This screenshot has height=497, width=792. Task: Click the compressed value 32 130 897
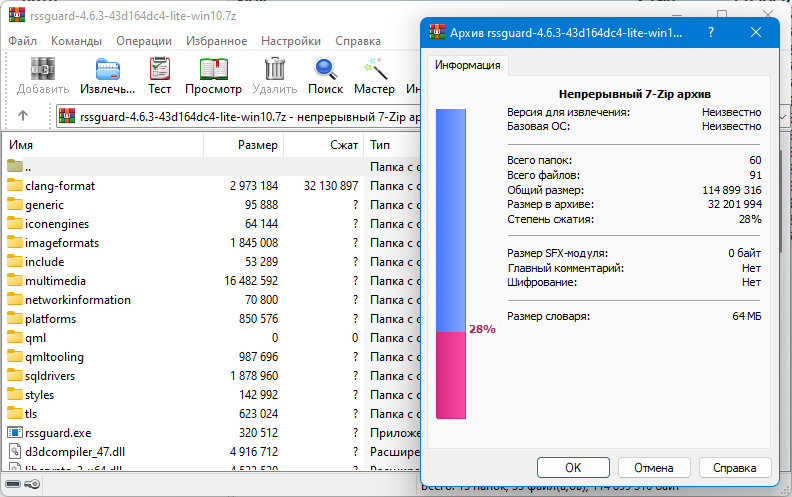pyautogui.click(x=331, y=186)
